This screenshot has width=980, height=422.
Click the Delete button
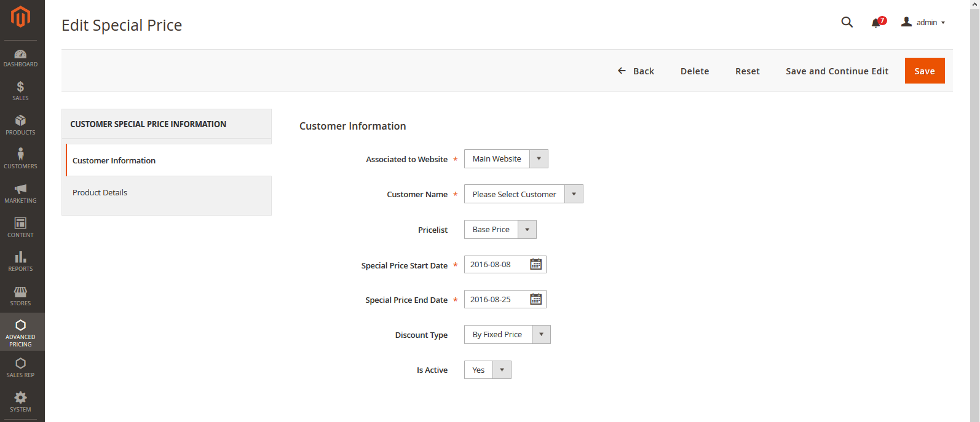point(695,71)
